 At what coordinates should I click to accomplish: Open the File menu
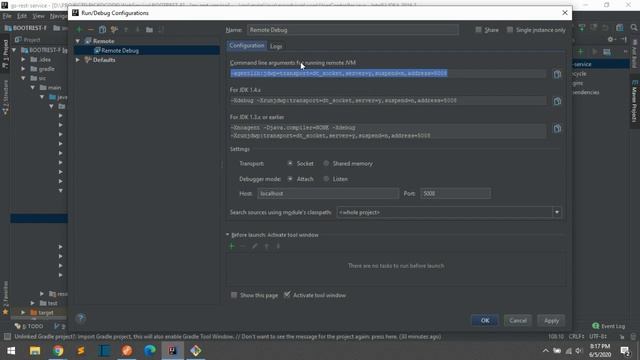pyautogui.click(x=7, y=16)
